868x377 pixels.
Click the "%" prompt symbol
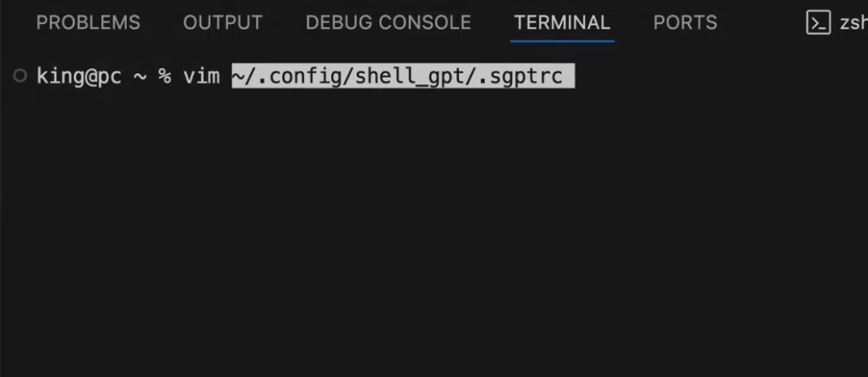164,76
